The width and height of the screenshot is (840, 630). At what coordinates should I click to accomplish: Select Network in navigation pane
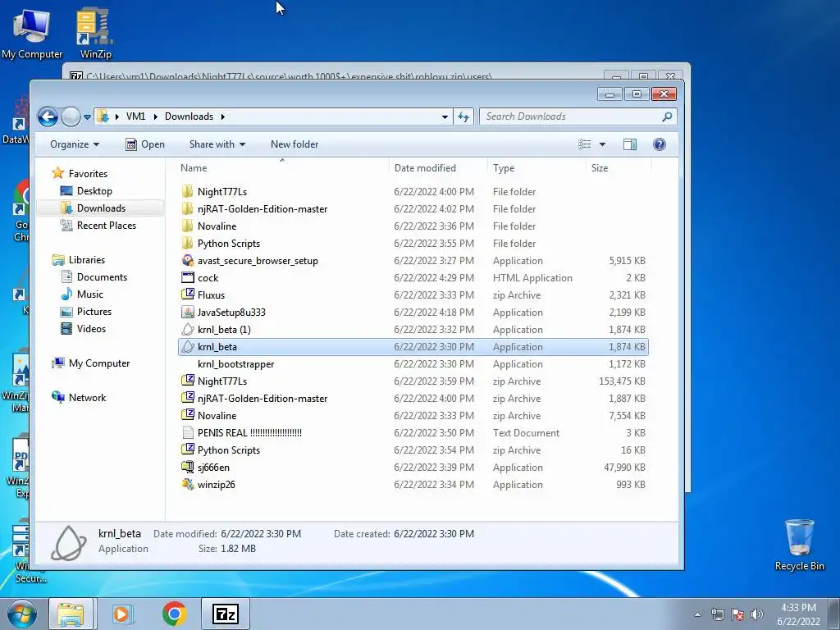(87, 398)
